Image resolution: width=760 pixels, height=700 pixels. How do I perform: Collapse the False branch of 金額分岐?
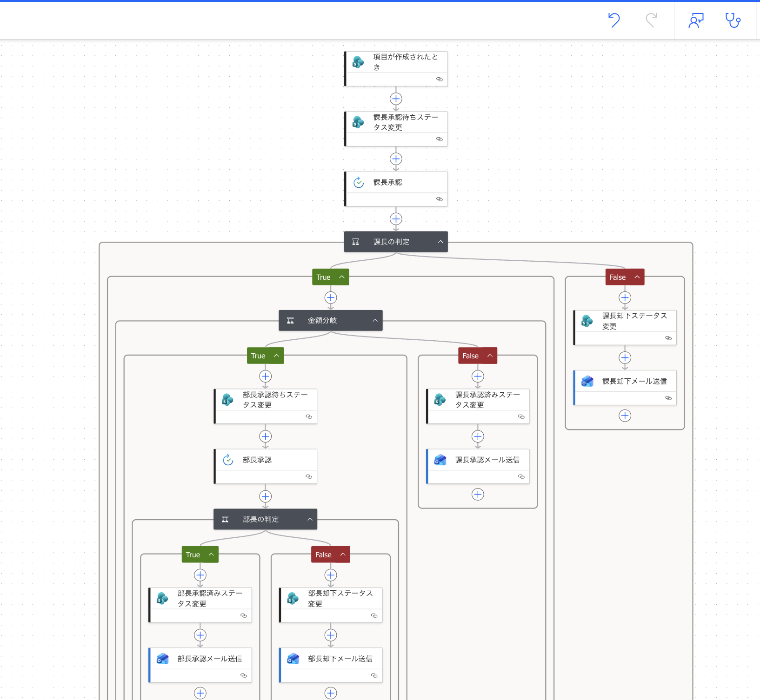pos(490,356)
